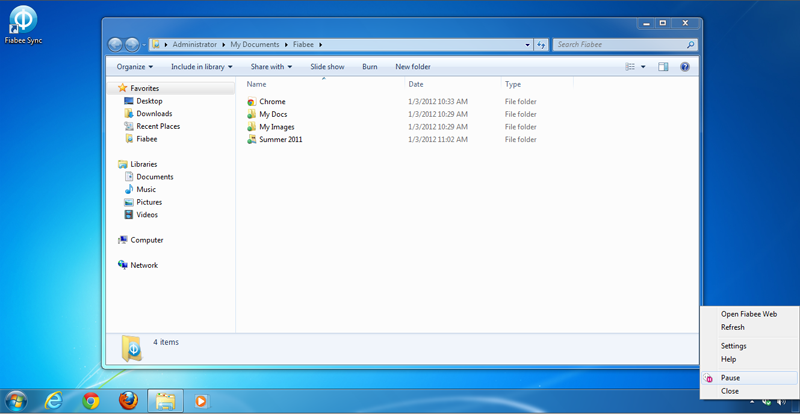
Task: Select the Summer 2011 folder icon
Action: pos(251,139)
